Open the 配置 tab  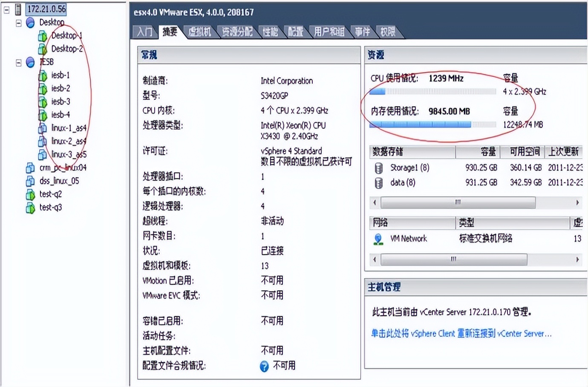coord(295,32)
